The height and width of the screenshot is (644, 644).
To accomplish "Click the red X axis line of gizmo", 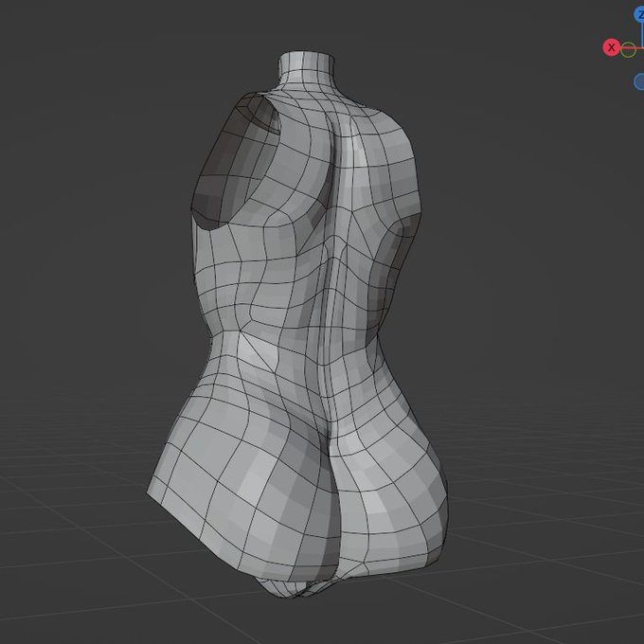I will (x=632, y=48).
